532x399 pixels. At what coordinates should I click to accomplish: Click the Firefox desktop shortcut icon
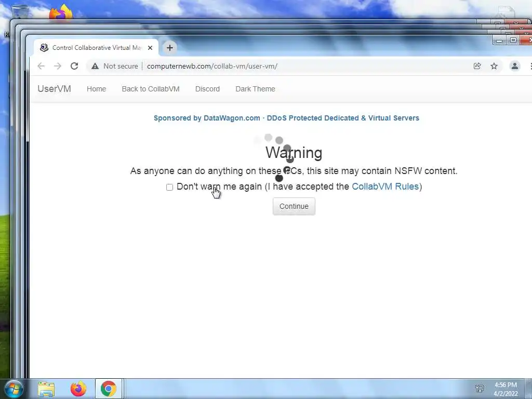coord(61,12)
